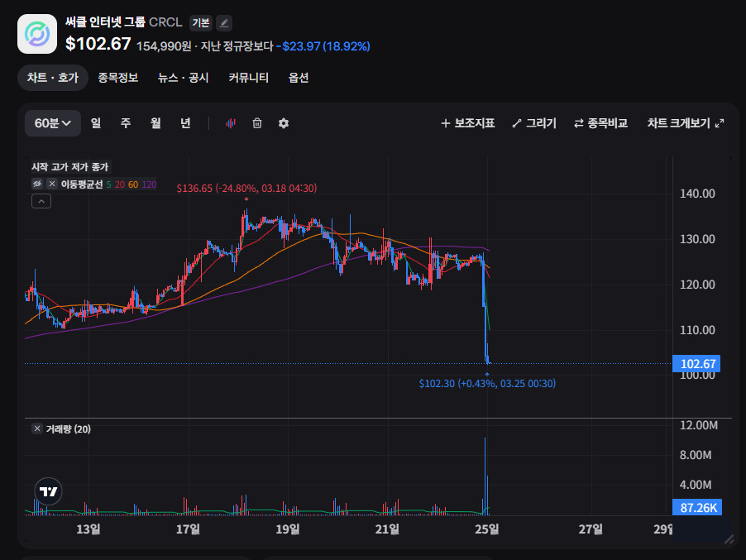Select the 년 yearly interval
Screen dimensions: 746x560
coord(185,123)
